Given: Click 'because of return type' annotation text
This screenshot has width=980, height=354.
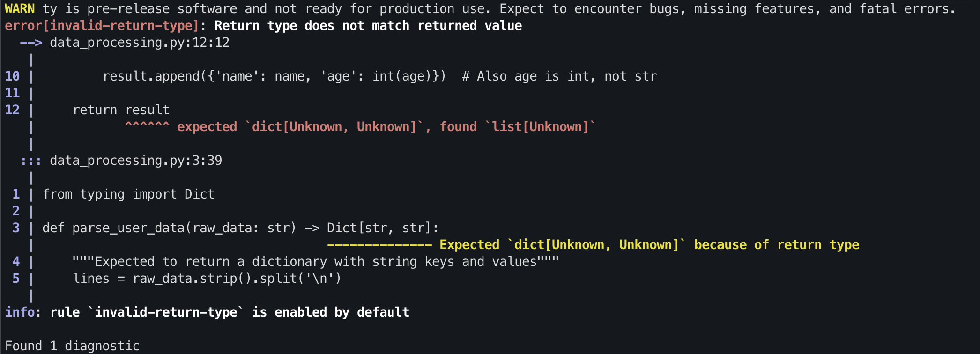Looking at the screenshot, I should click(x=777, y=245).
